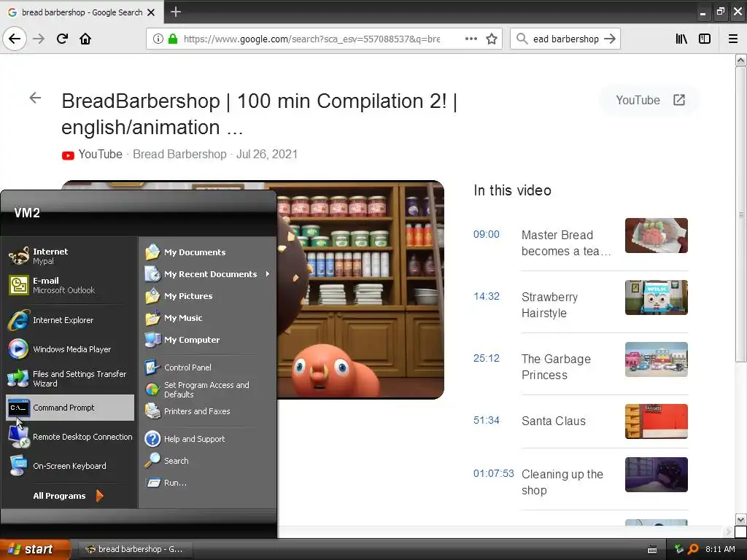Open On-Screen Keyboard

pyautogui.click(x=69, y=466)
